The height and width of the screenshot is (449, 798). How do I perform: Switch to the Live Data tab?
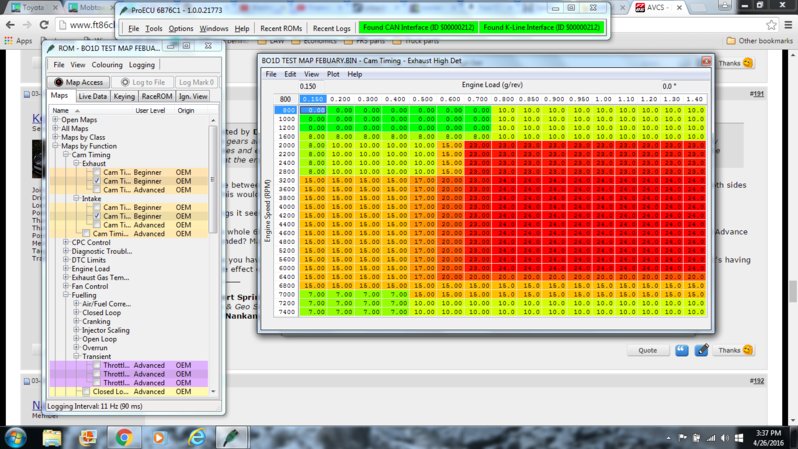click(x=93, y=96)
